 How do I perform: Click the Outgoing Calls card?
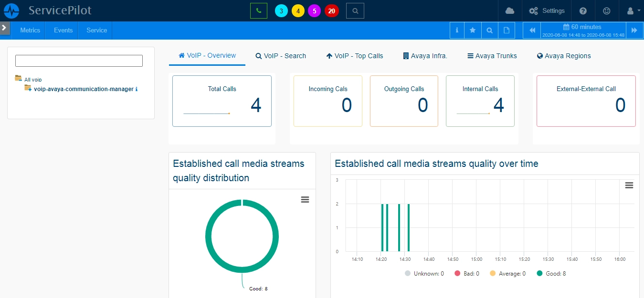404,101
